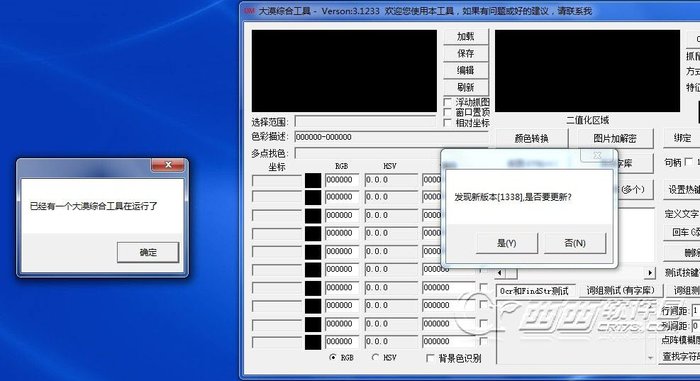
Task: Check the 相对坐标 relative coordinates box
Action: pos(448,122)
